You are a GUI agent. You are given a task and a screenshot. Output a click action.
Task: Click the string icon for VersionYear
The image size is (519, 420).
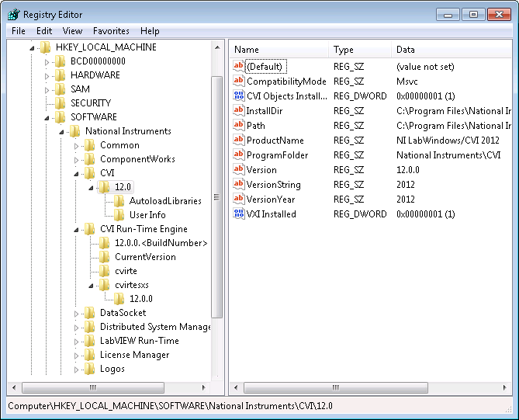[x=239, y=199]
